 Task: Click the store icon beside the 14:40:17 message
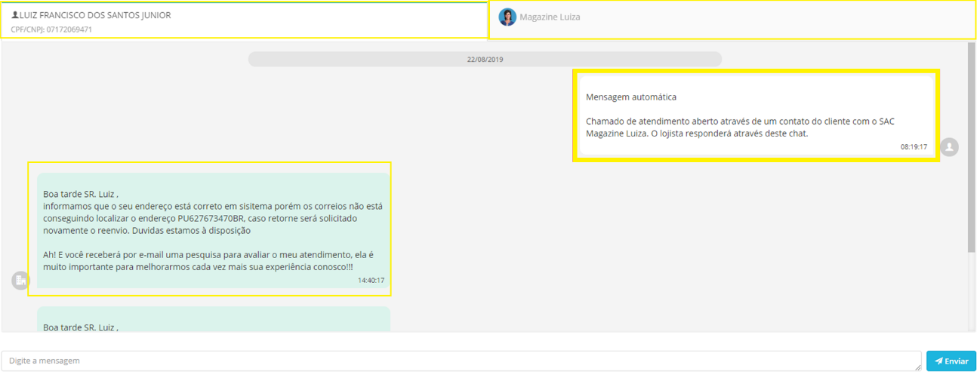[20, 281]
